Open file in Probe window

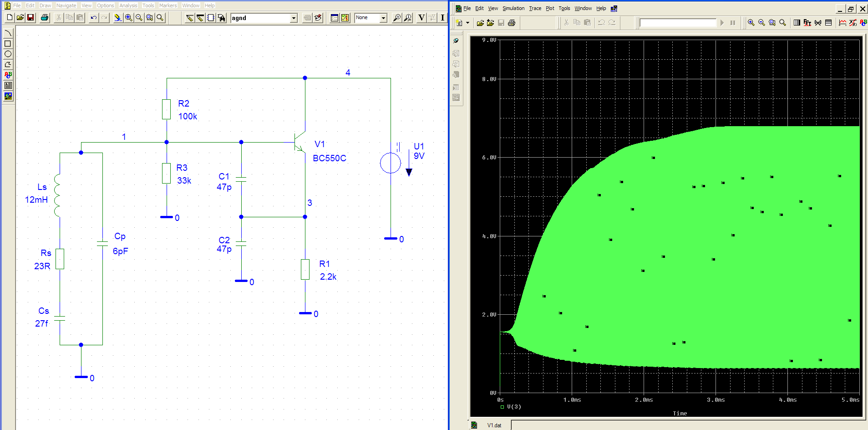[480, 23]
